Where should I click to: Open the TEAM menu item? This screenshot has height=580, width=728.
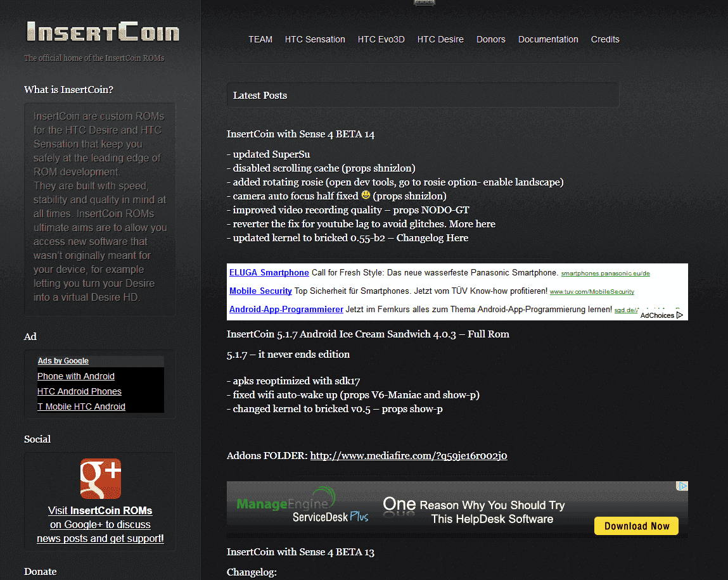point(260,39)
